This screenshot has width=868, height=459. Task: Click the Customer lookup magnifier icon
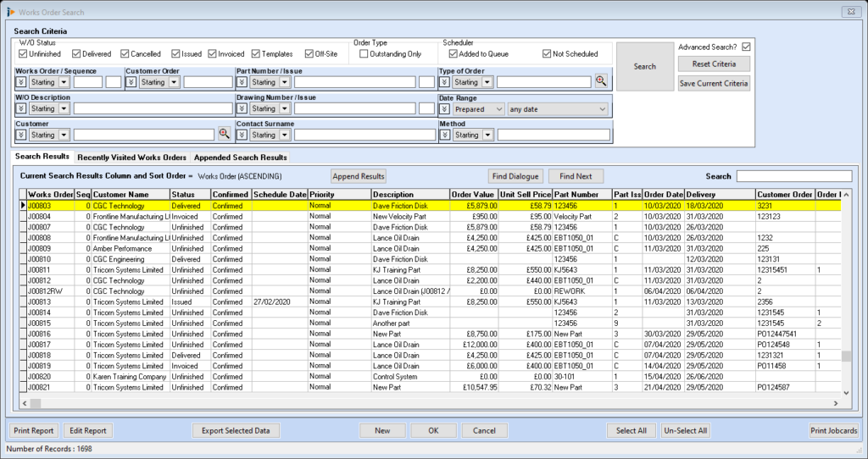225,134
